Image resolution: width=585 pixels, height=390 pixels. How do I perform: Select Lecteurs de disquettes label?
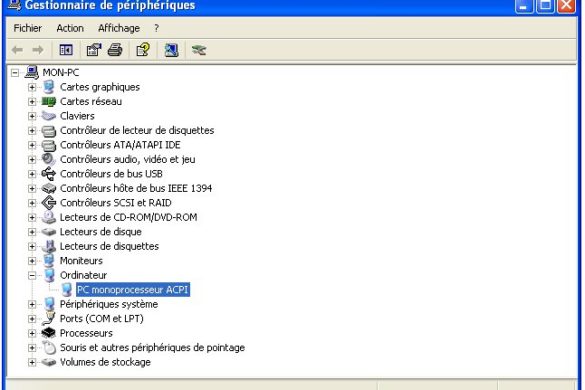109,246
